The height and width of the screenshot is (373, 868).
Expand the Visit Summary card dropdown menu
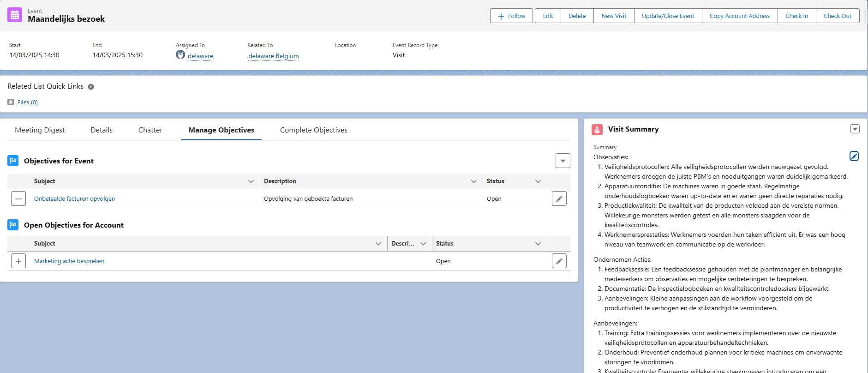coord(855,129)
